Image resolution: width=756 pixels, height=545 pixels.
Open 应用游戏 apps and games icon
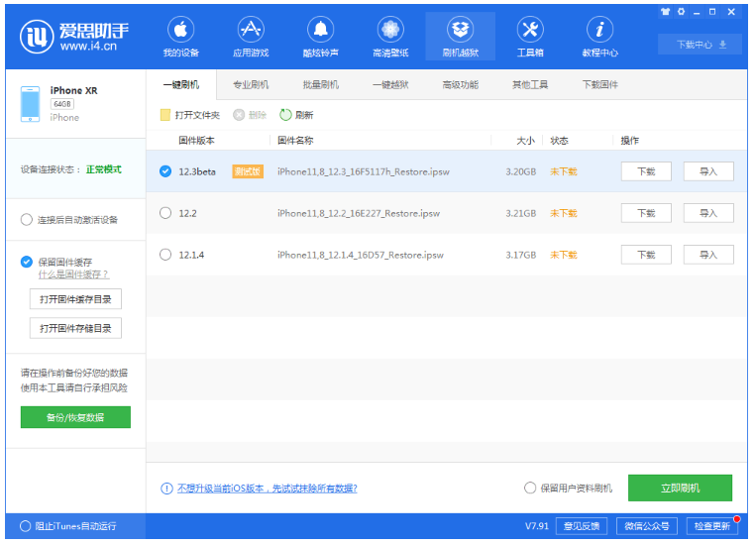[251, 37]
